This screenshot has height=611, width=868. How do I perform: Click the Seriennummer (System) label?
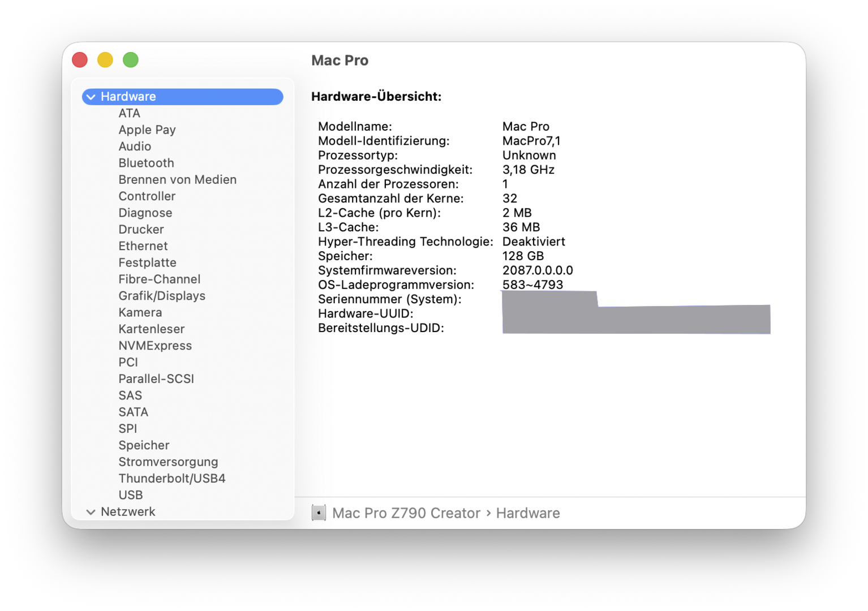pos(389,299)
